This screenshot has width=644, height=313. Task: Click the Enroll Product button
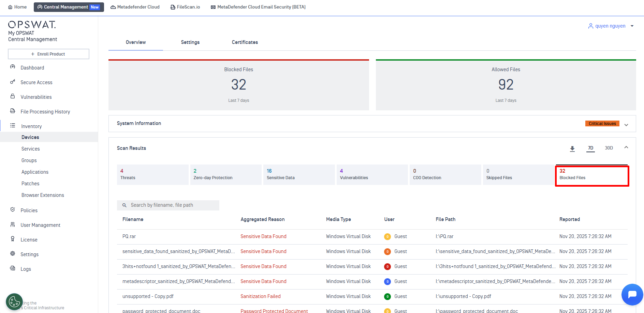[48, 54]
